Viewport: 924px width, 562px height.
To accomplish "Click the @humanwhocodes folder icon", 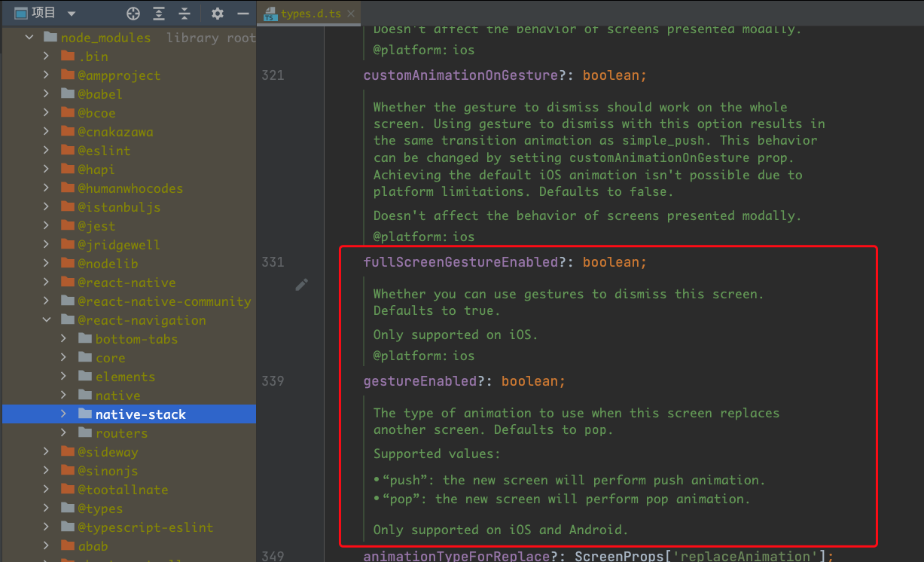I will (x=68, y=188).
